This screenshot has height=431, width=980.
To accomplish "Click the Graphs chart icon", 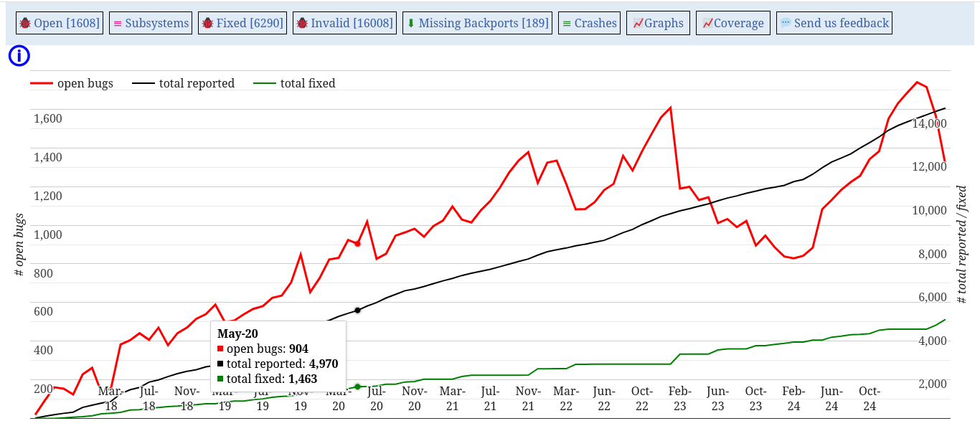I will click(x=637, y=23).
